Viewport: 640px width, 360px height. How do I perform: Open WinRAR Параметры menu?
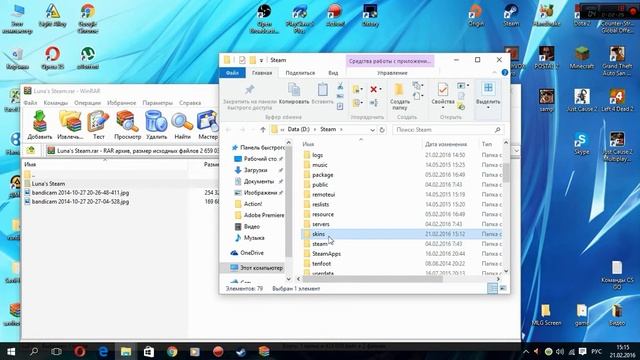click(x=158, y=103)
